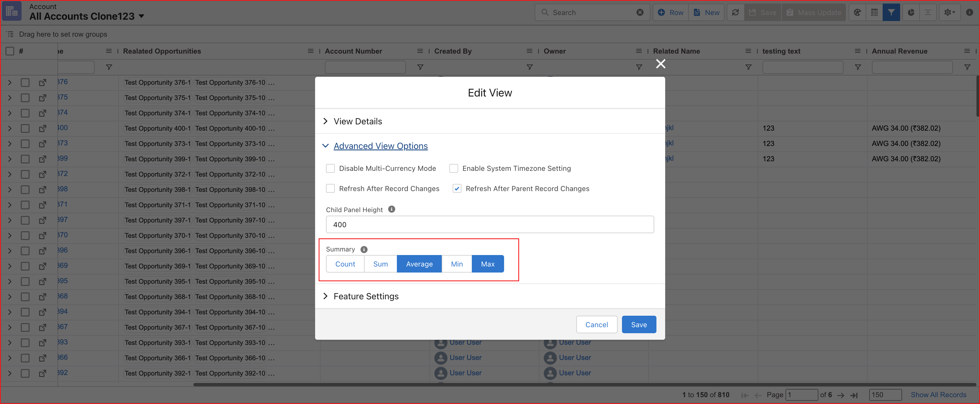Click the pie chart icon in toolbar
Screen dimensions: 980x404
(911, 12)
